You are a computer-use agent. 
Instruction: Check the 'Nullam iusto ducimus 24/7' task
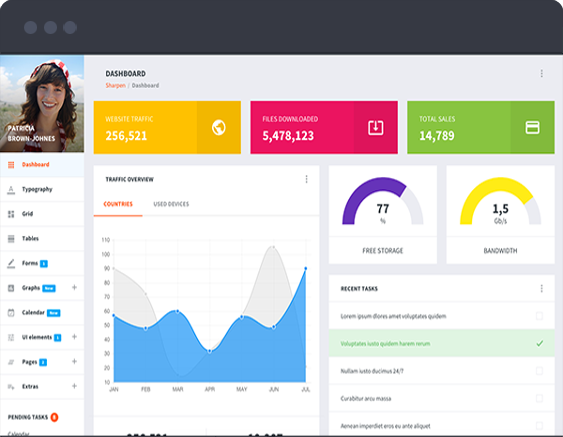pyautogui.click(x=539, y=371)
